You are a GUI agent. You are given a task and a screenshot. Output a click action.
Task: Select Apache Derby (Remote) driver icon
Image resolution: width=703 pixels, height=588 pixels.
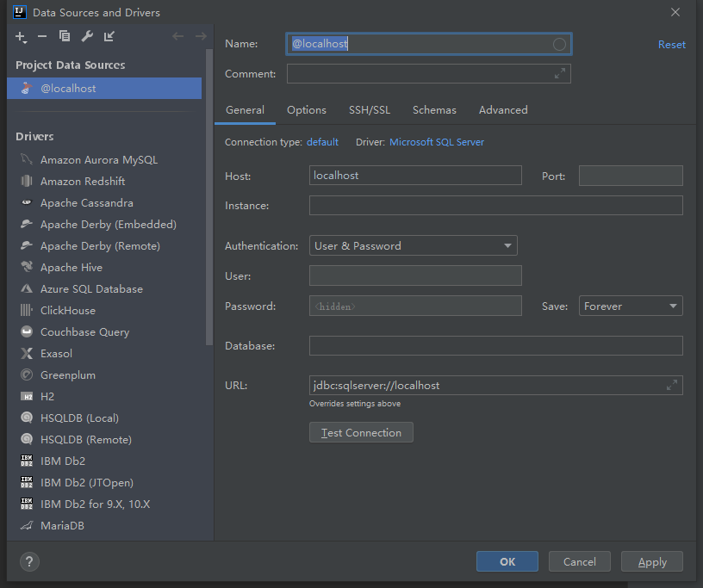coord(27,245)
